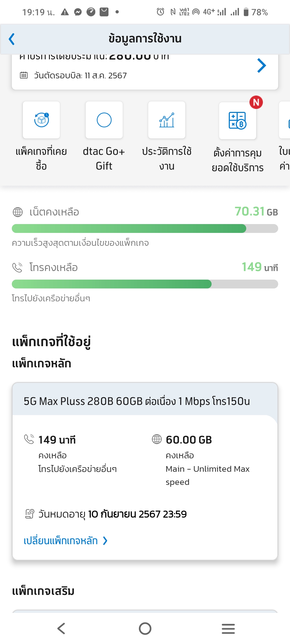Tap the chevron next to change main package
290x644 pixels.
[105, 541]
